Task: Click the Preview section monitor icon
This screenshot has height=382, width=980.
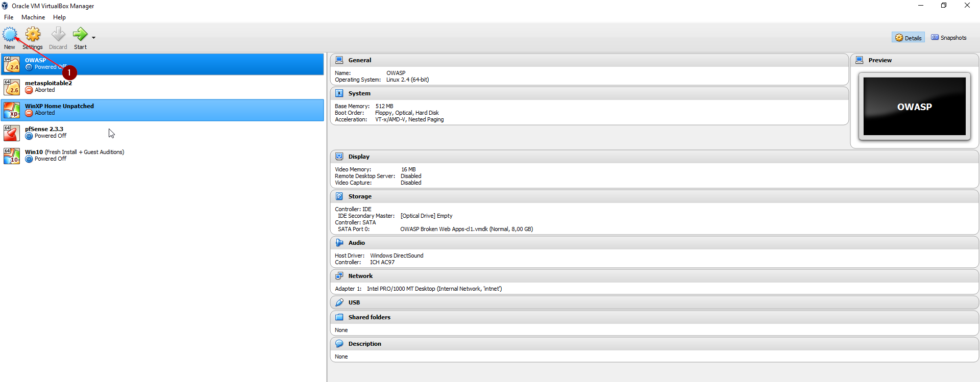Action: [x=860, y=60]
